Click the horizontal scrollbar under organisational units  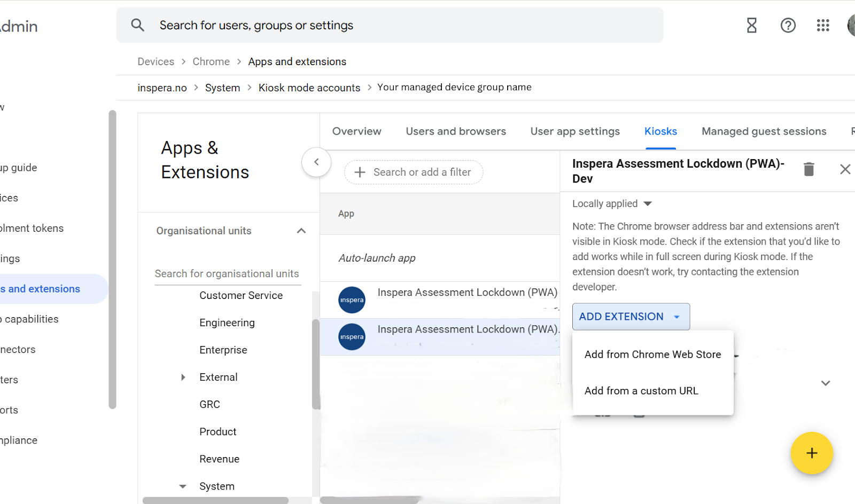pos(215,500)
